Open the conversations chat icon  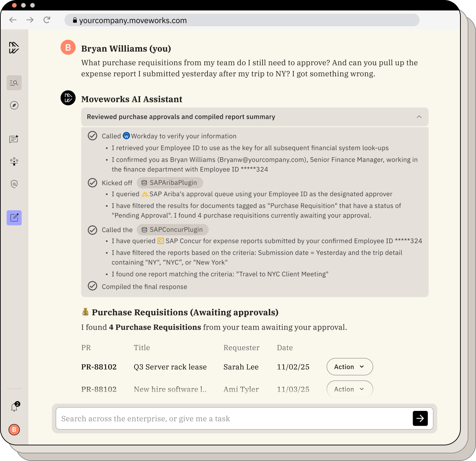click(x=14, y=139)
